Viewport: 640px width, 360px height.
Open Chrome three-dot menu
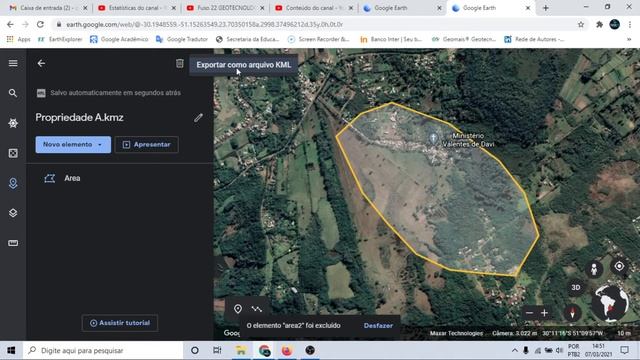630,24
